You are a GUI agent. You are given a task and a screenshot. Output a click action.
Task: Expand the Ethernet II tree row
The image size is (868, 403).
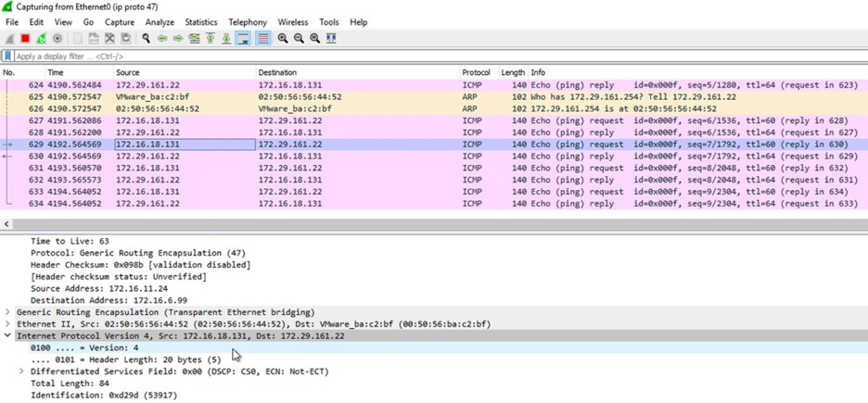(x=8, y=324)
